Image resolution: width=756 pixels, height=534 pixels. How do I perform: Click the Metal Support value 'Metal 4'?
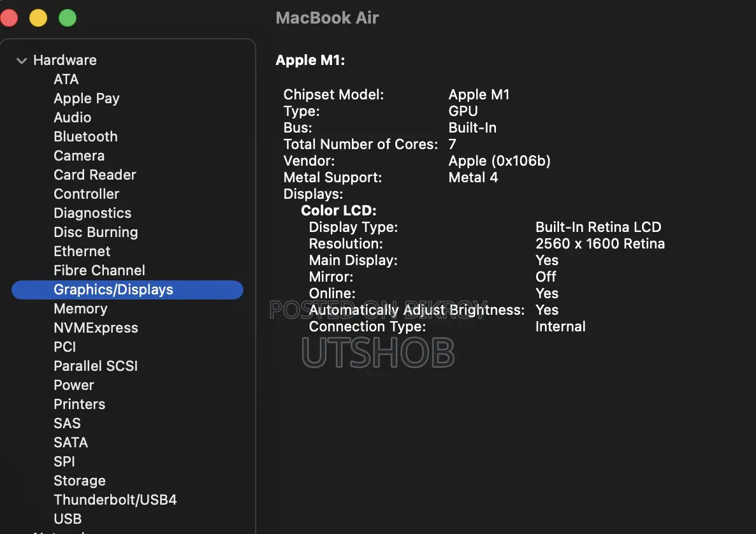(x=472, y=177)
